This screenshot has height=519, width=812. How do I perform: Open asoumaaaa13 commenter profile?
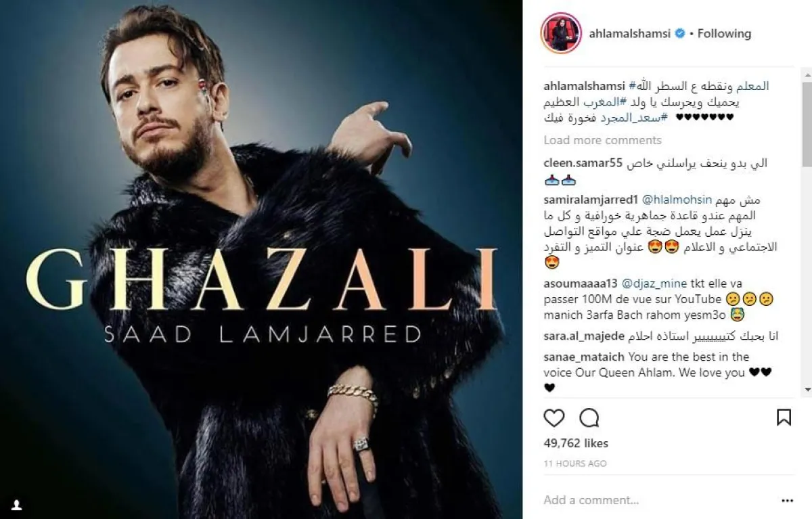(x=581, y=284)
